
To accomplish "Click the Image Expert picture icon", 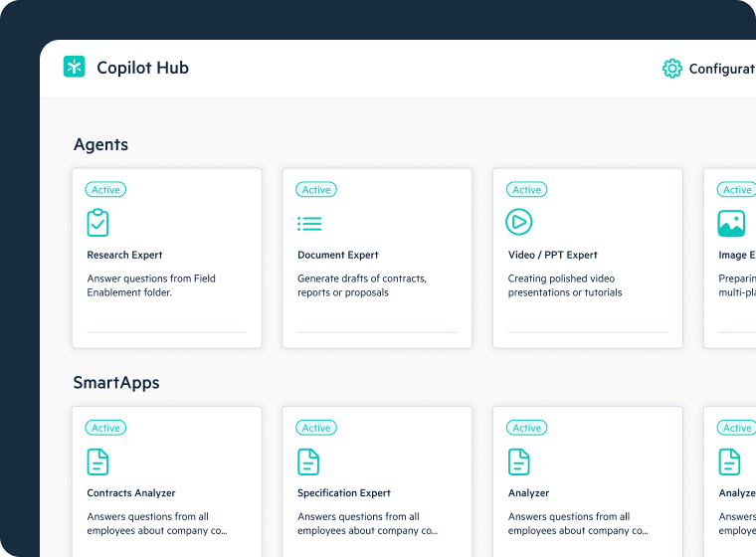I will 731,223.
